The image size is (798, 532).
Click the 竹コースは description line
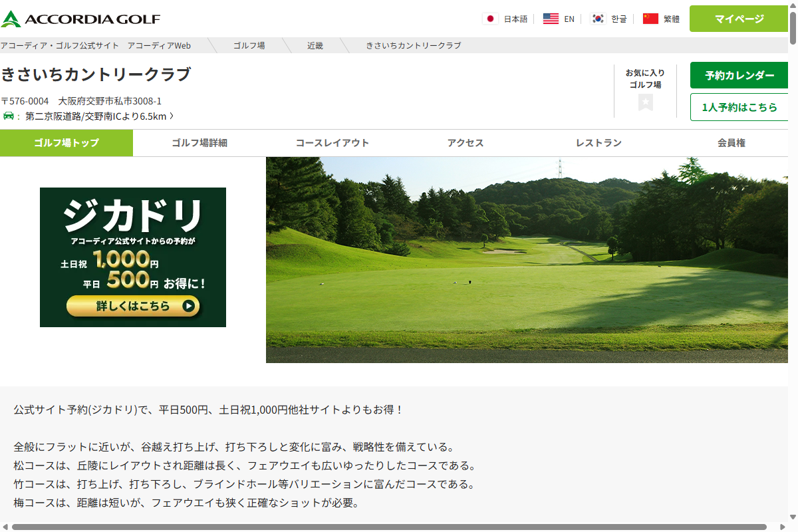pos(244,484)
